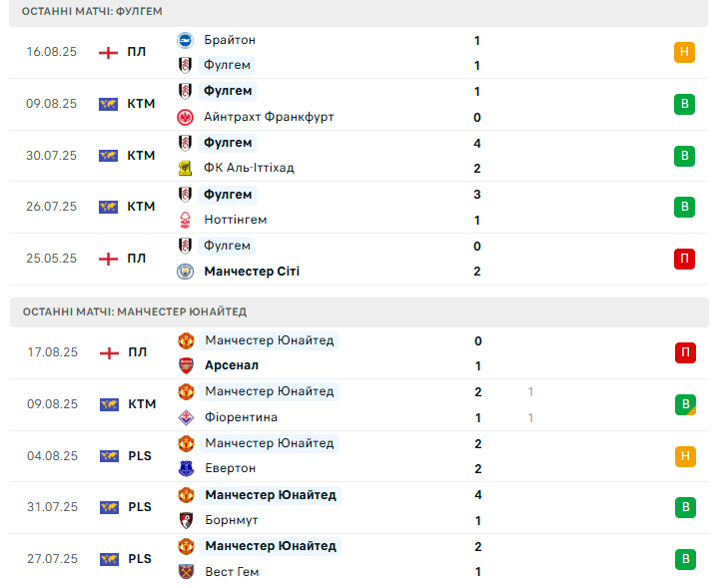
Task: Click the England flag on the 16.08.25 match
Action: tap(108, 53)
